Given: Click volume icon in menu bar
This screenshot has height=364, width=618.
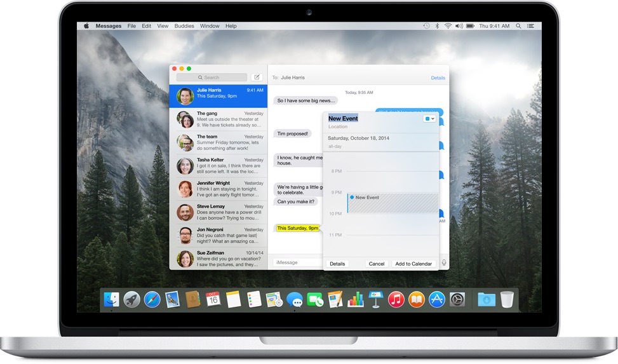Looking at the screenshot, I should (459, 25).
